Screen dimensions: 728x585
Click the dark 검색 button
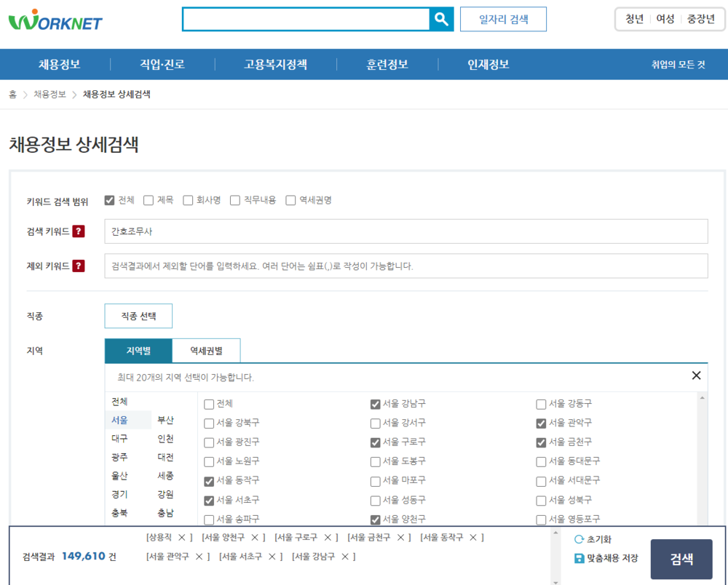coord(681,559)
